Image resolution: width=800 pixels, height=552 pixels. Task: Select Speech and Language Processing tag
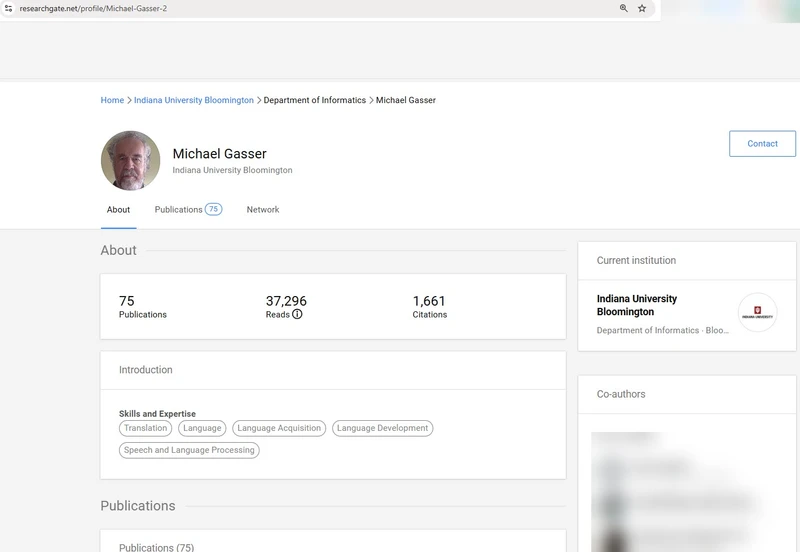tap(189, 450)
